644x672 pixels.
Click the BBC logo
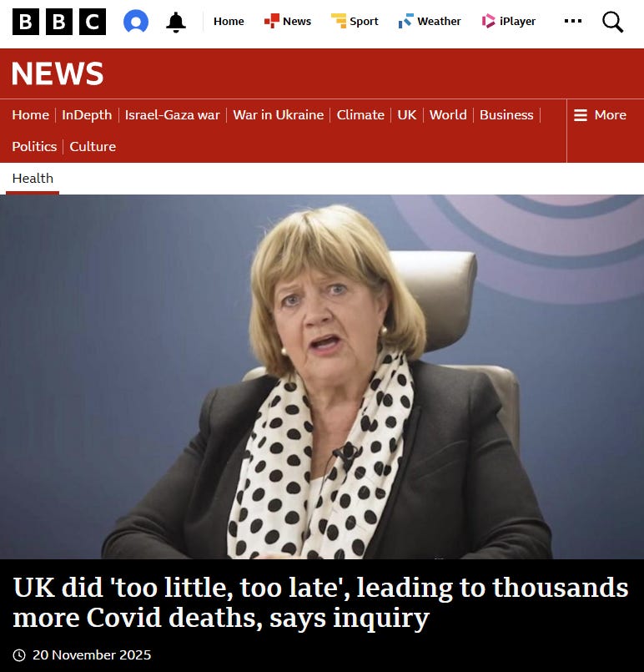(59, 22)
